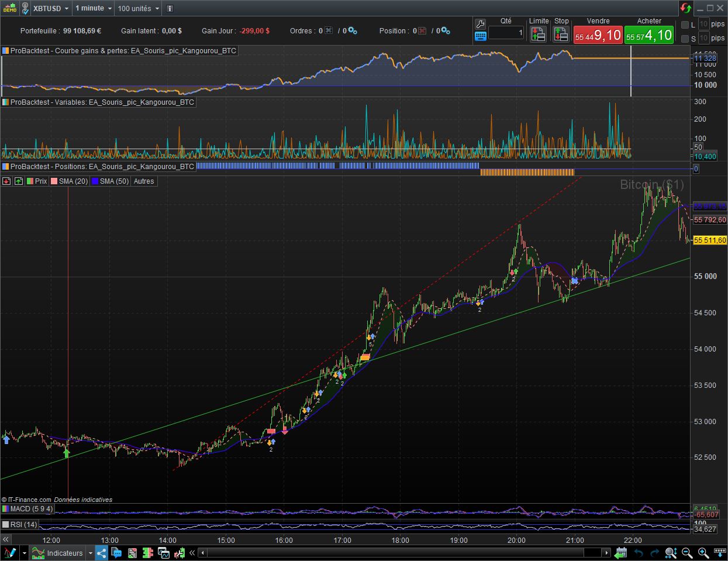Open the chat messages icon
Screen dimensions: 728x561
[x=117, y=553]
